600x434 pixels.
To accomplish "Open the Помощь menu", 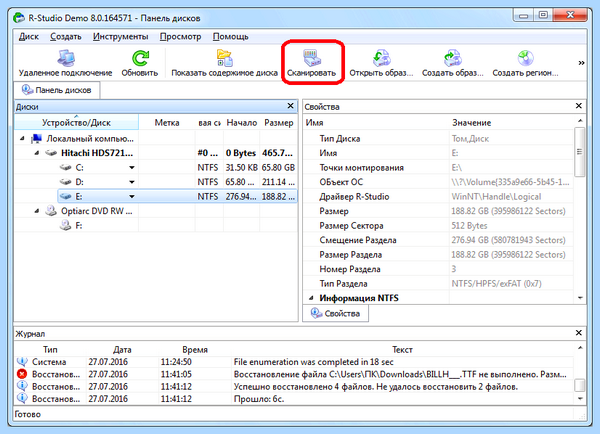I will (x=230, y=36).
